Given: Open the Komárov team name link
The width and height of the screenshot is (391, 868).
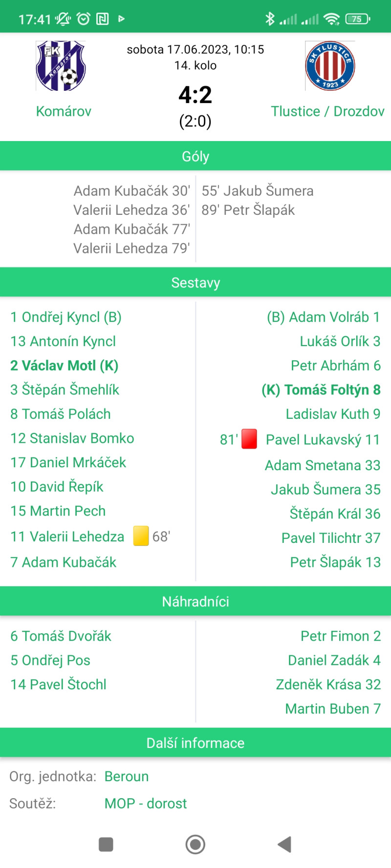Looking at the screenshot, I should (x=64, y=111).
